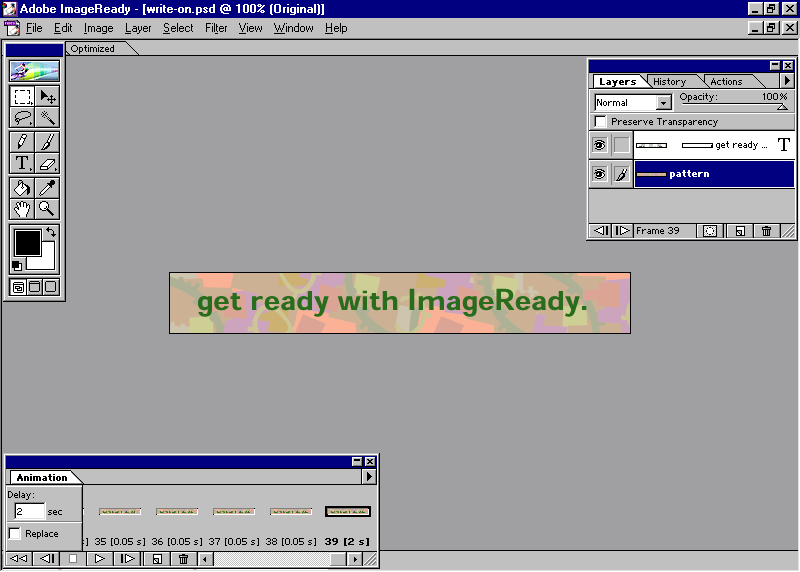Delete layer with Layers palette trash
Screen dimensions: 800x572
(x=766, y=231)
